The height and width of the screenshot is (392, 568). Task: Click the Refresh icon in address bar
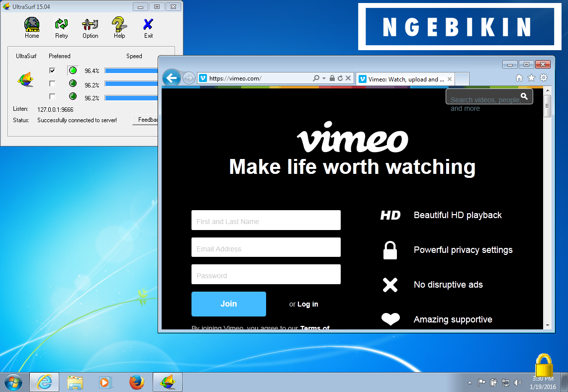click(x=340, y=78)
